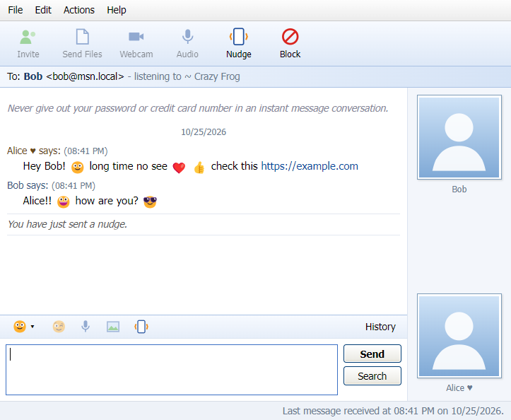
Task: Block this contact
Action: (290, 44)
